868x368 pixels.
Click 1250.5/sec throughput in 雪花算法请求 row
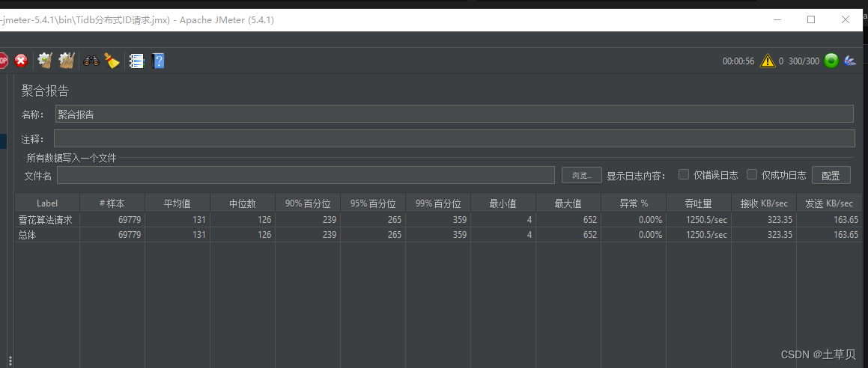pos(706,219)
